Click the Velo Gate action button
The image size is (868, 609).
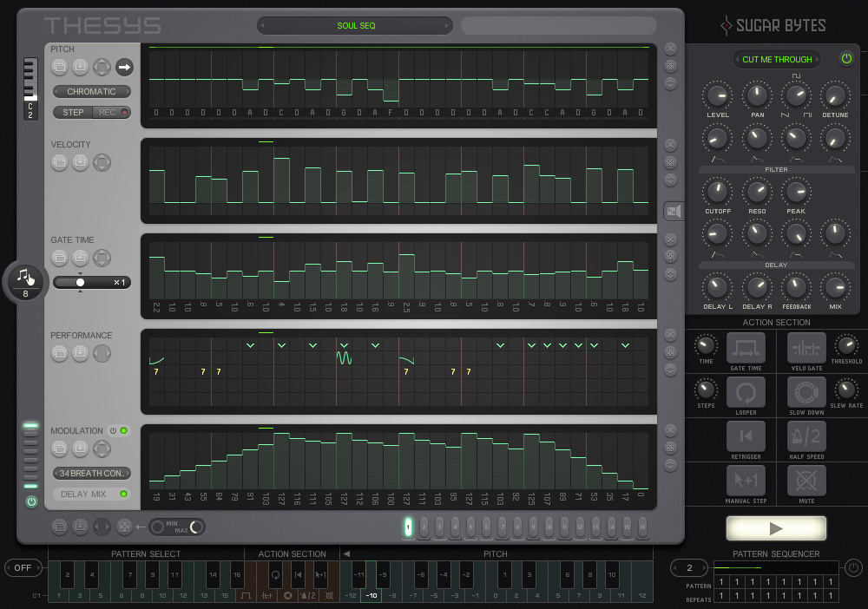click(x=806, y=348)
